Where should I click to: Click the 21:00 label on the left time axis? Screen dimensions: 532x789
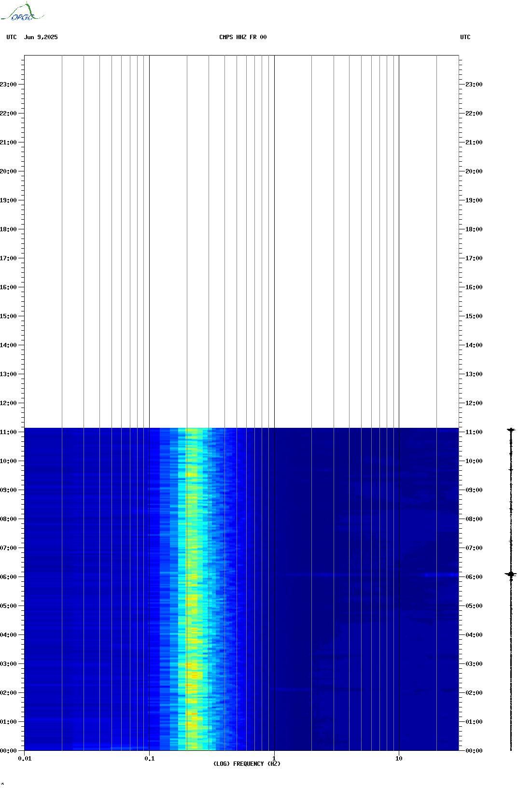(8, 142)
